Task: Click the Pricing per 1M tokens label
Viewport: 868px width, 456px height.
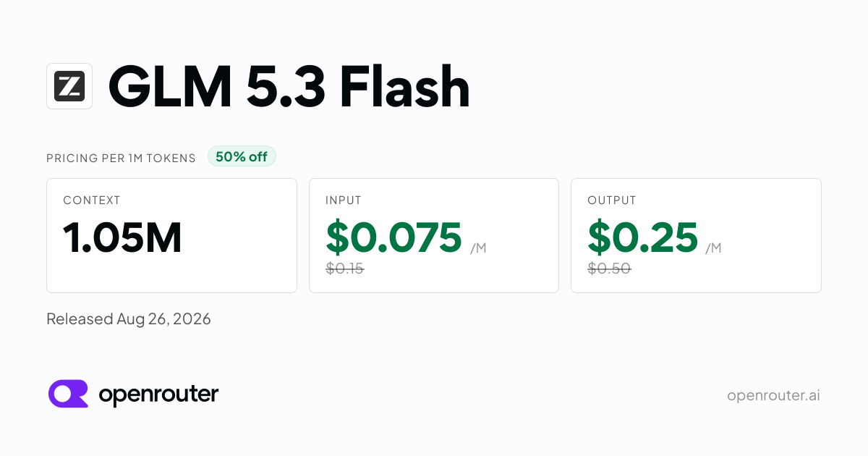Action: tap(121, 158)
